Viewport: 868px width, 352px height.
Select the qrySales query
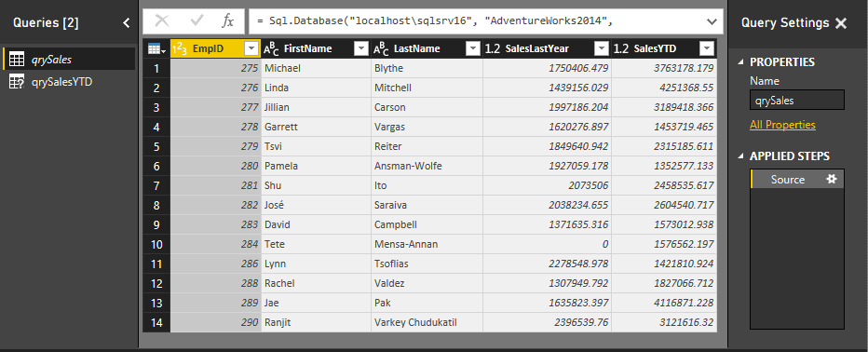[69, 59]
